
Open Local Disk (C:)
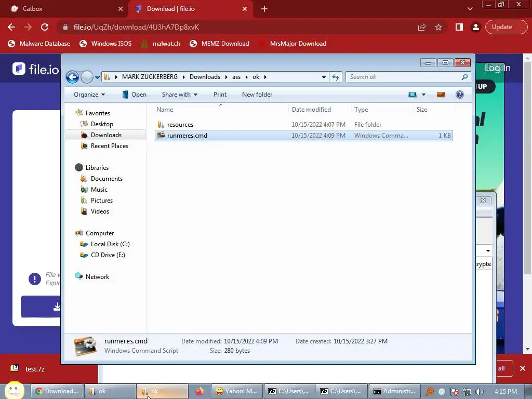point(110,244)
